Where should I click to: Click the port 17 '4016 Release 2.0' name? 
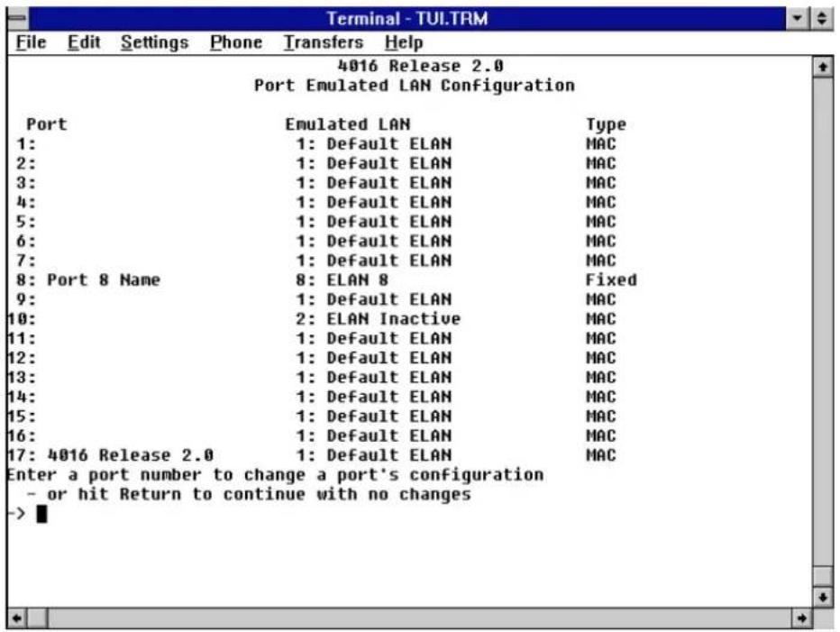(130, 455)
